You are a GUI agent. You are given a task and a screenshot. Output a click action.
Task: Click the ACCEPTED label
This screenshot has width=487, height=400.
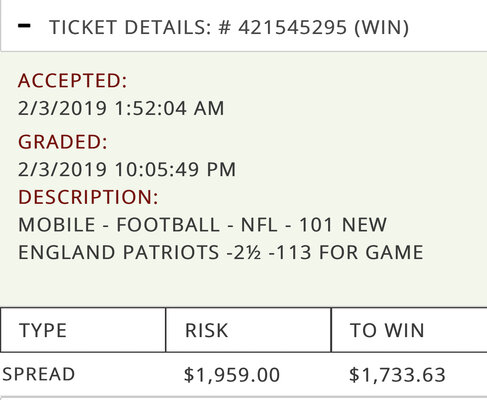pos(73,81)
